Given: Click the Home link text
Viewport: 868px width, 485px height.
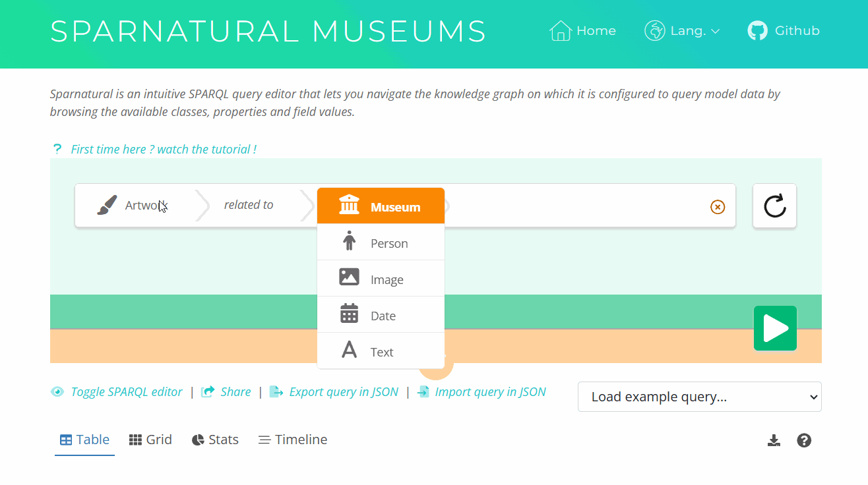Looking at the screenshot, I should (596, 31).
